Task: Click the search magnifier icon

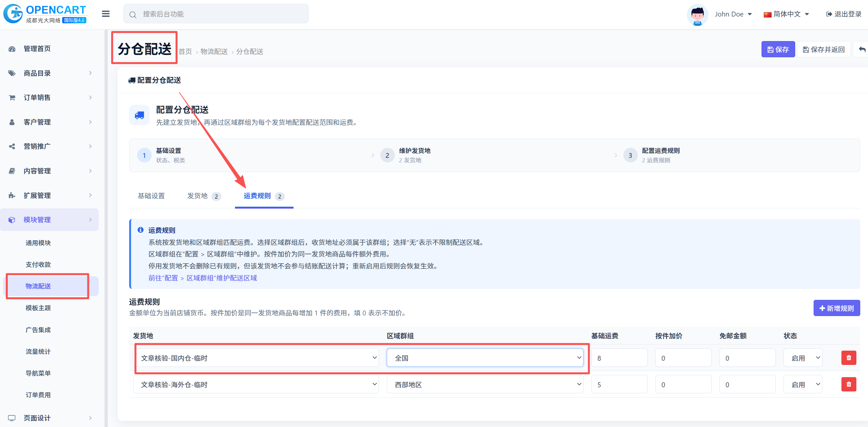Action: click(133, 15)
